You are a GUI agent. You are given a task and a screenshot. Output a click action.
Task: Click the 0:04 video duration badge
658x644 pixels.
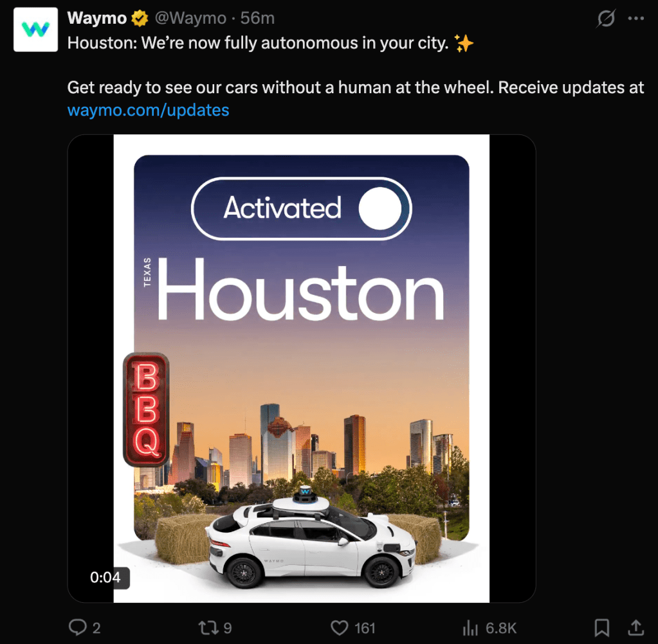[x=105, y=577]
